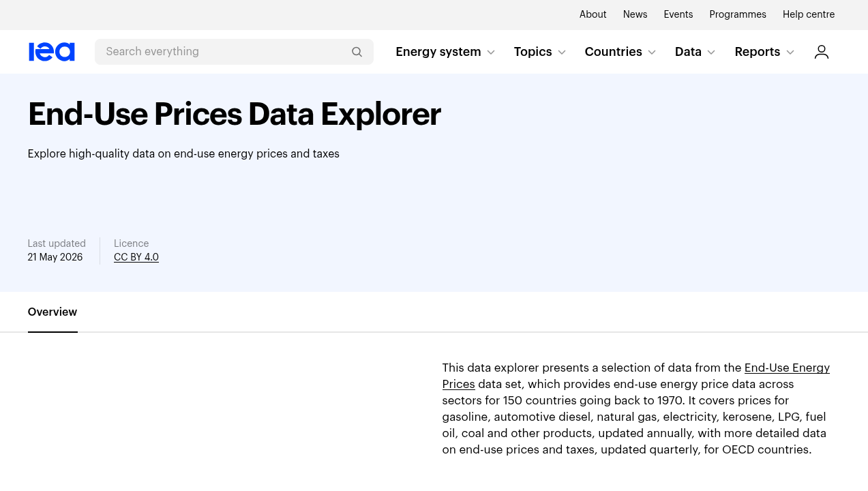The height and width of the screenshot is (491, 868).
Task: Open the About link
Action: click(x=593, y=14)
